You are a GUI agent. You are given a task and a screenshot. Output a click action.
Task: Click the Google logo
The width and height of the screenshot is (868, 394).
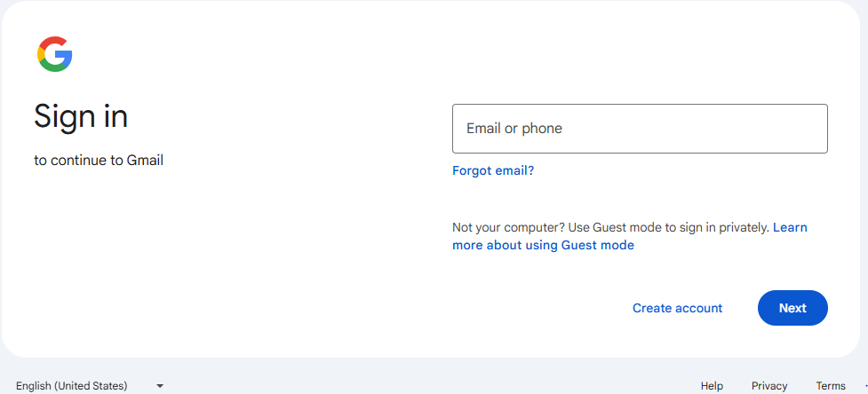[54, 55]
